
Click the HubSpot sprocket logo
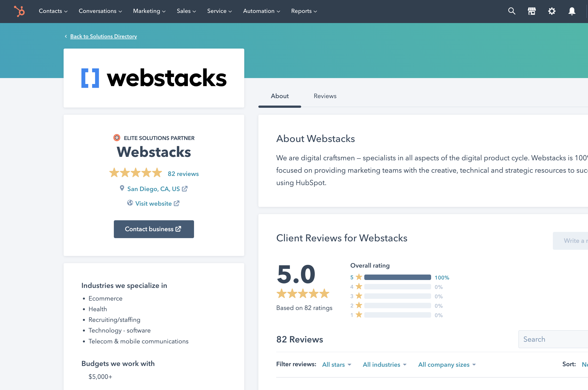click(19, 11)
